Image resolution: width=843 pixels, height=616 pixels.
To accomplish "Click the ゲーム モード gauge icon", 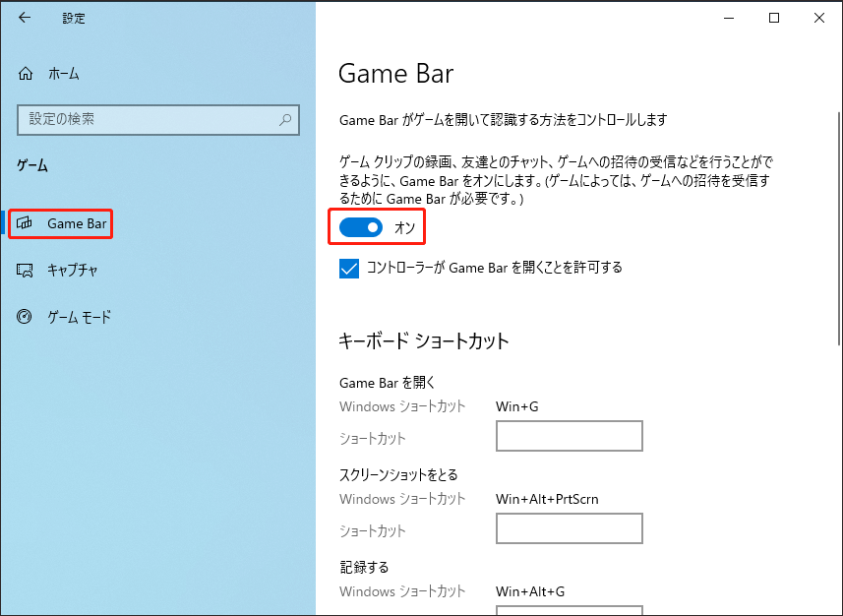I will tap(25, 316).
